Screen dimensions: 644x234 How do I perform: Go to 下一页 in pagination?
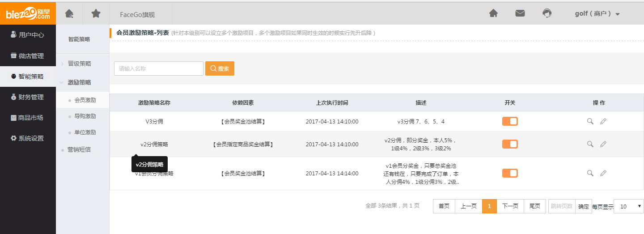click(x=510, y=206)
